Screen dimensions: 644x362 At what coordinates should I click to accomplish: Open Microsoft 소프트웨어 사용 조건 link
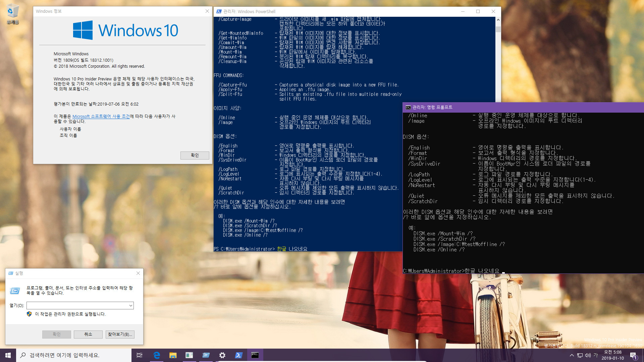(101, 116)
